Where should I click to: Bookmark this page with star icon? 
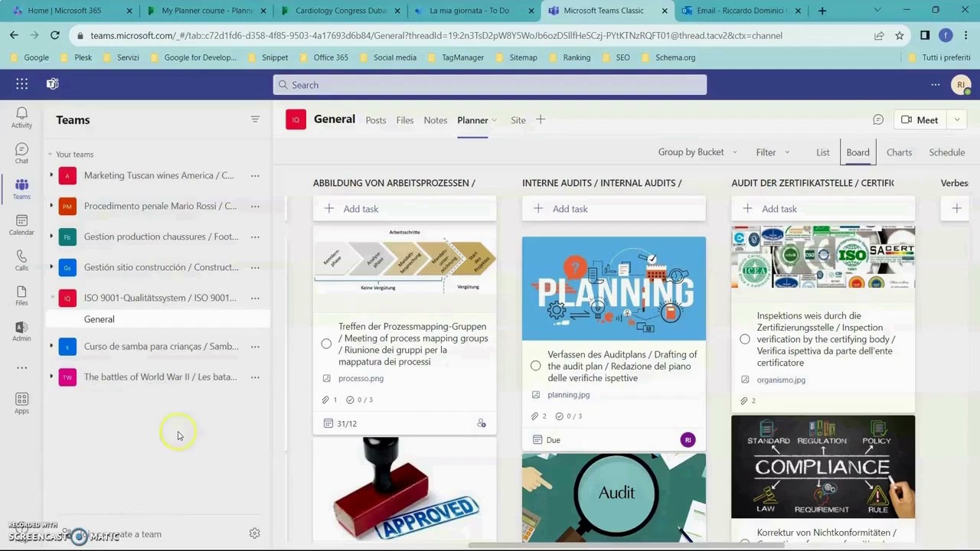coord(900,35)
